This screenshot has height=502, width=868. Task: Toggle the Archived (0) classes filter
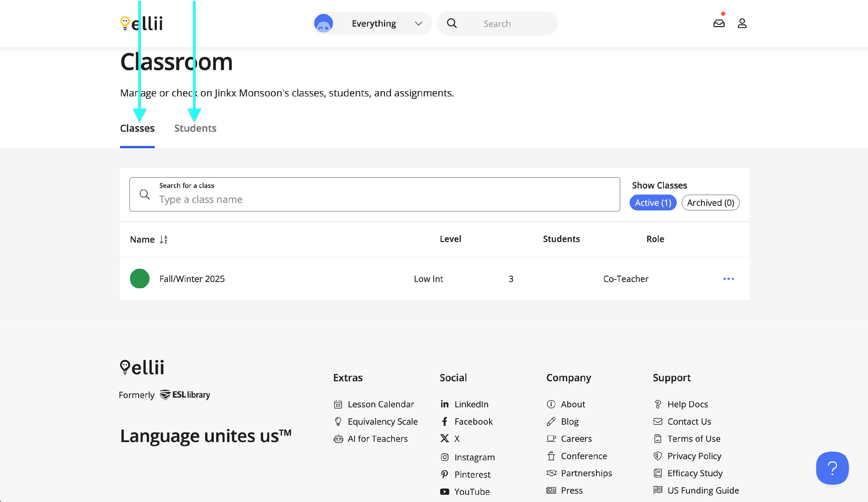point(710,203)
